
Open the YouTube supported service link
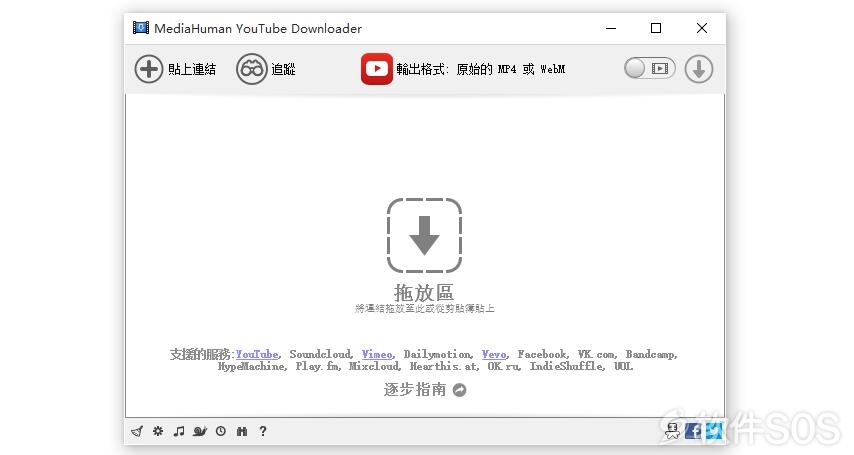click(x=257, y=354)
